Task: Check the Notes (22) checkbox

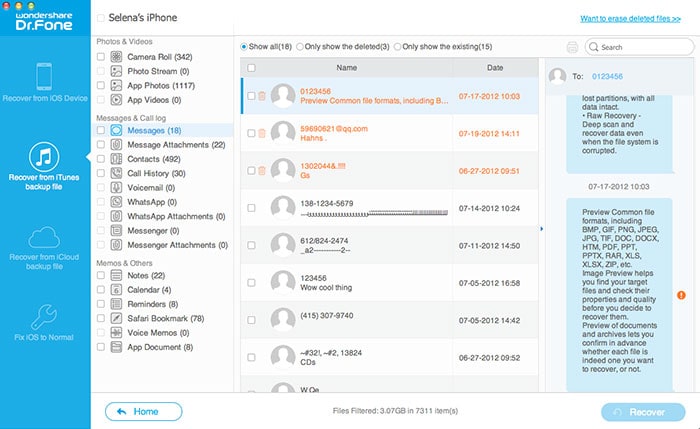Action: click(x=101, y=275)
